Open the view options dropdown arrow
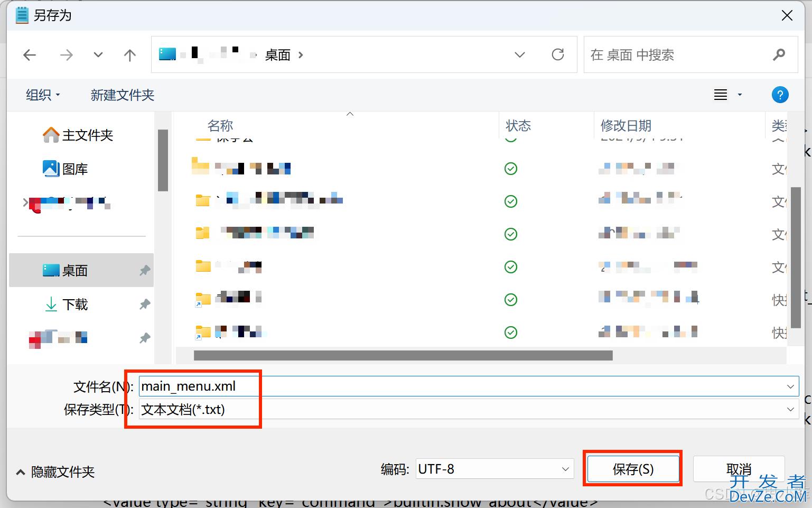812x508 pixels. click(x=740, y=95)
